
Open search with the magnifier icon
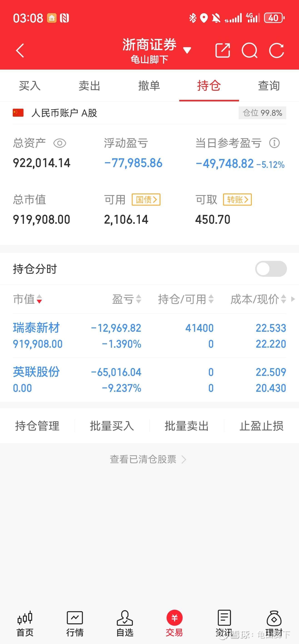click(249, 51)
